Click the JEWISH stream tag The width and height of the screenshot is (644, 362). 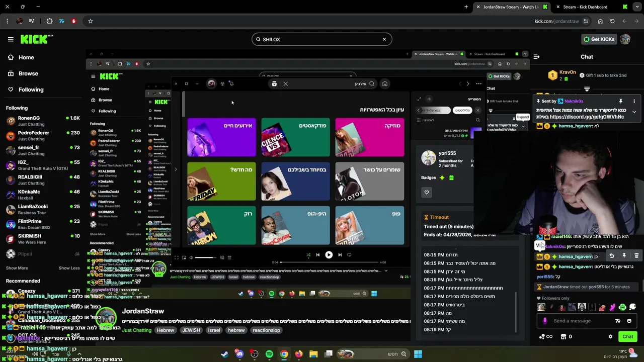(x=191, y=330)
